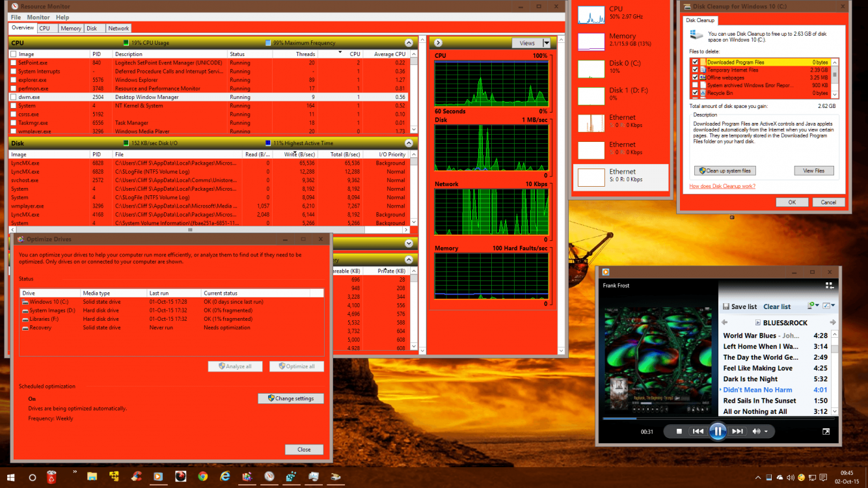868x488 pixels.
Task: Switch to the Memory tab in Resource Monitor
Action: point(71,29)
